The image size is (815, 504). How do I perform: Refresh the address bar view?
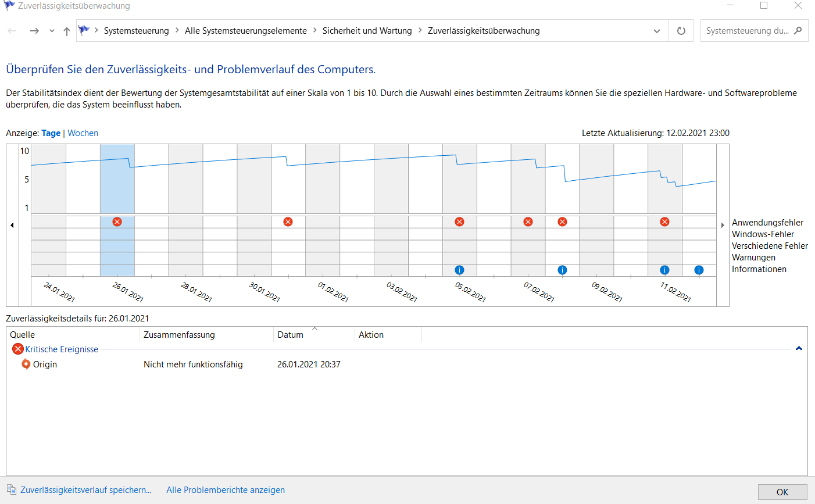pyautogui.click(x=681, y=31)
